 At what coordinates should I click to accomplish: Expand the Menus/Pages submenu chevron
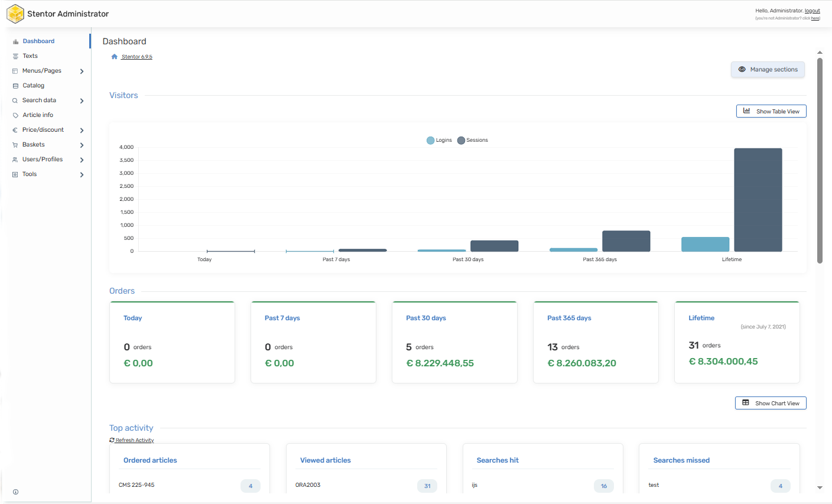coord(82,71)
